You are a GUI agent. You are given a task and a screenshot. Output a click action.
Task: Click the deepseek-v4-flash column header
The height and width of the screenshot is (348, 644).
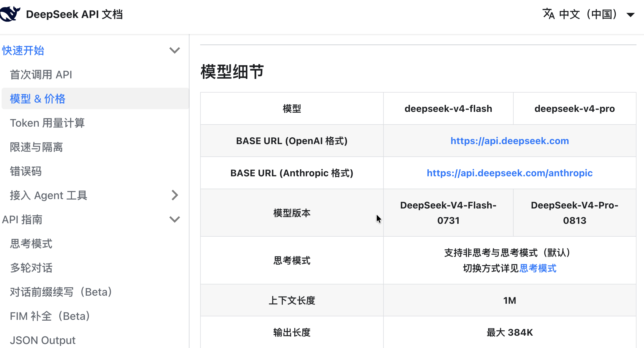point(448,108)
